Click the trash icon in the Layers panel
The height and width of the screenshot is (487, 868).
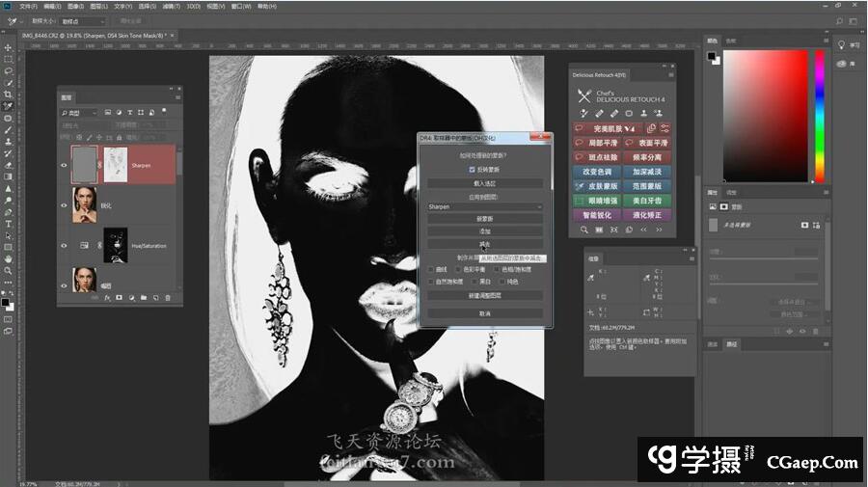168,298
